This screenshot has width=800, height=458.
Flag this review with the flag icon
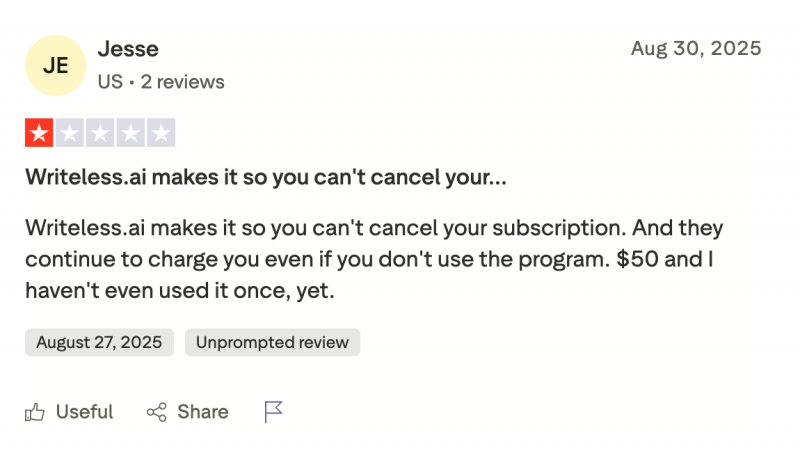[x=273, y=412]
